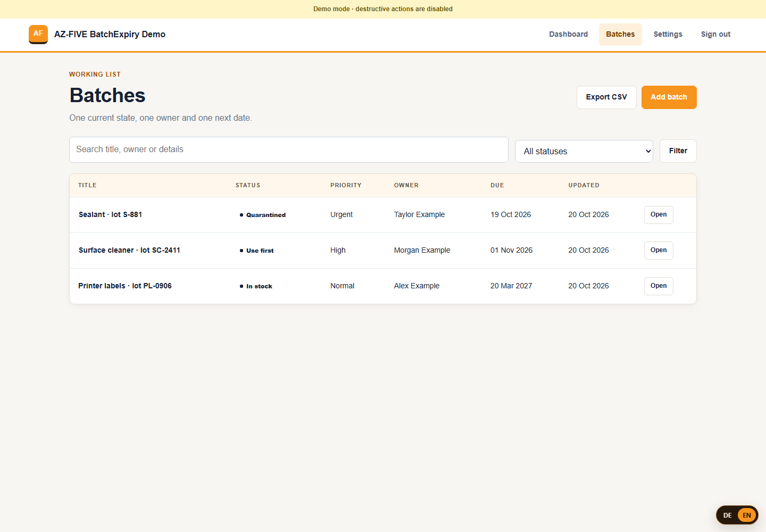Open the Printer labels lot PL-0906 row

point(659,286)
